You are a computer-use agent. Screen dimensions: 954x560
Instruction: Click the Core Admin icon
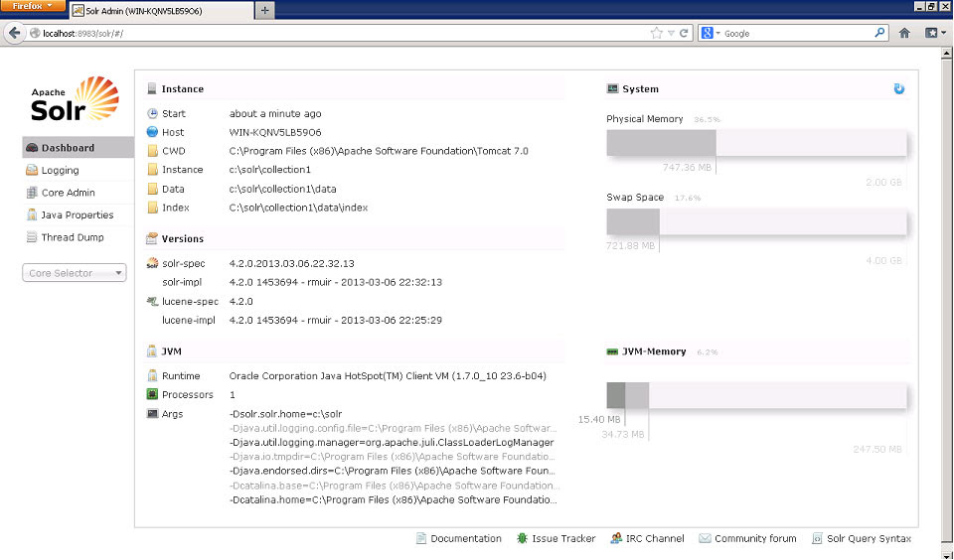point(32,193)
